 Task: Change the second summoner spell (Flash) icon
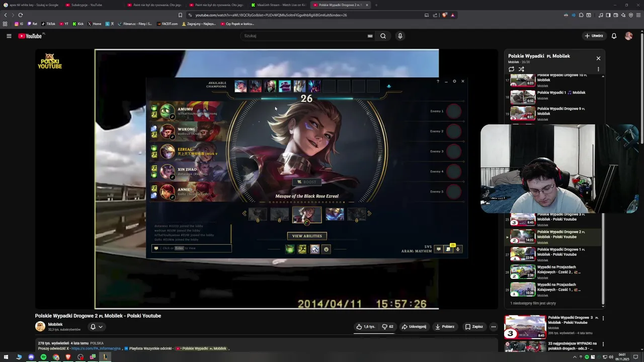tap(302, 249)
